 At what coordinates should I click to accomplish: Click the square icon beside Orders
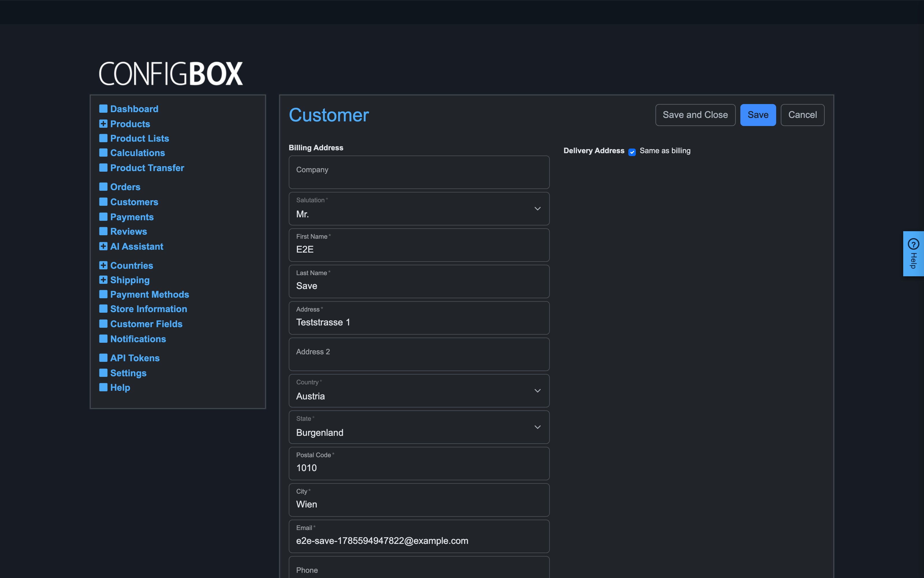pos(103,187)
